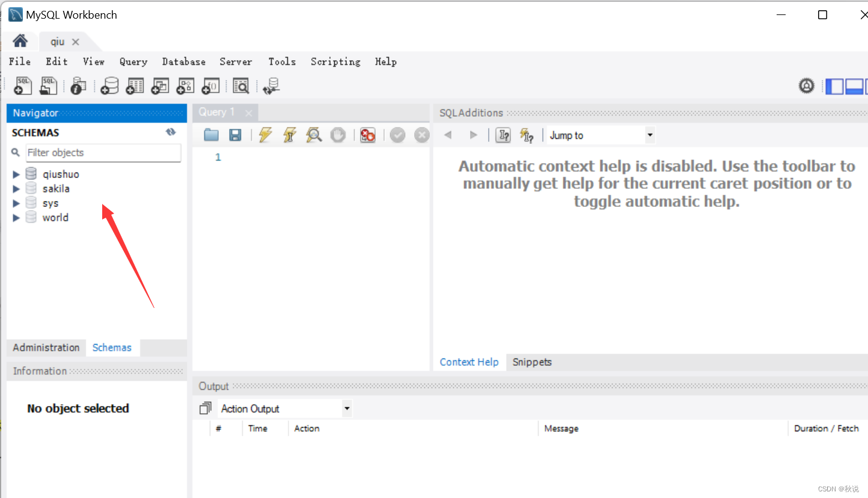Toggle the bottom output panel view
The height and width of the screenshot is (498, 868).
tap(854, 87)
